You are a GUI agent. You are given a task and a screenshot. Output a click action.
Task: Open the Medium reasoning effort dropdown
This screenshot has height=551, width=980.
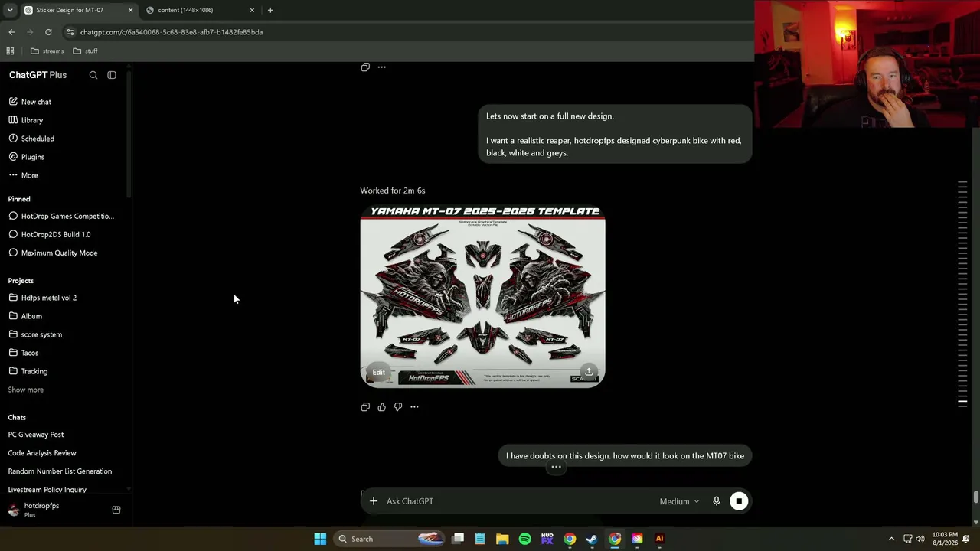[679, 501]
